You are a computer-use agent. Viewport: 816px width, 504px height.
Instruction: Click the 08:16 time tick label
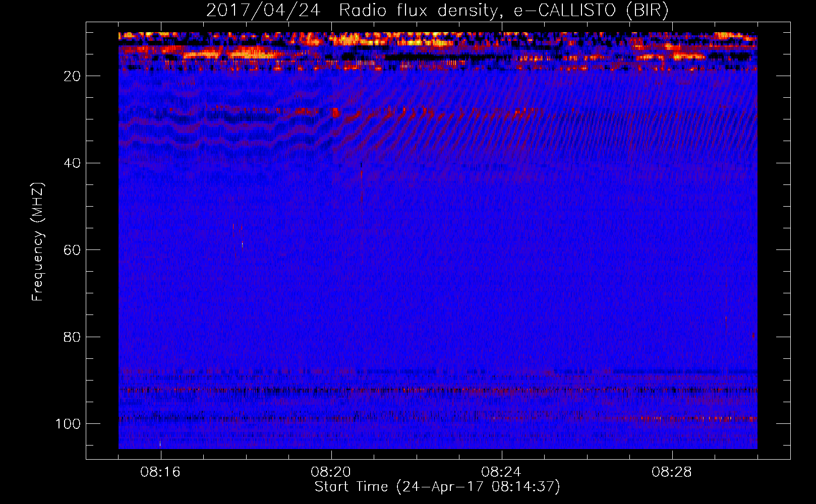point(160,472)
